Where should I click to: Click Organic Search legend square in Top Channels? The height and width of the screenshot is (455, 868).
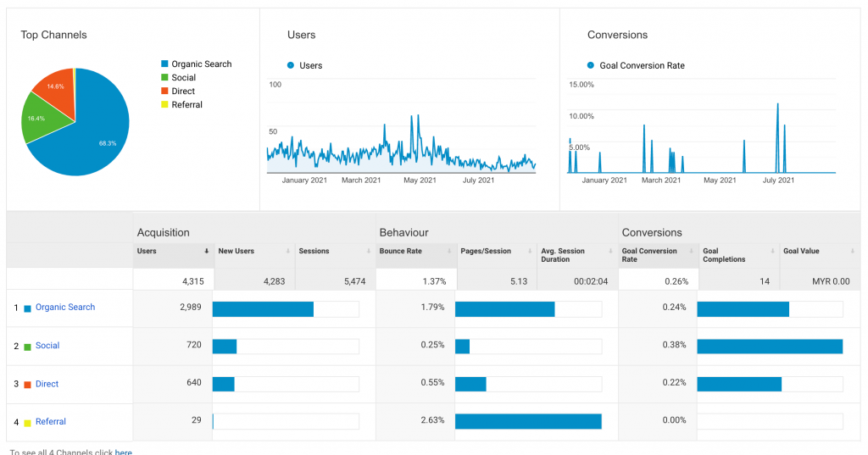164,64
